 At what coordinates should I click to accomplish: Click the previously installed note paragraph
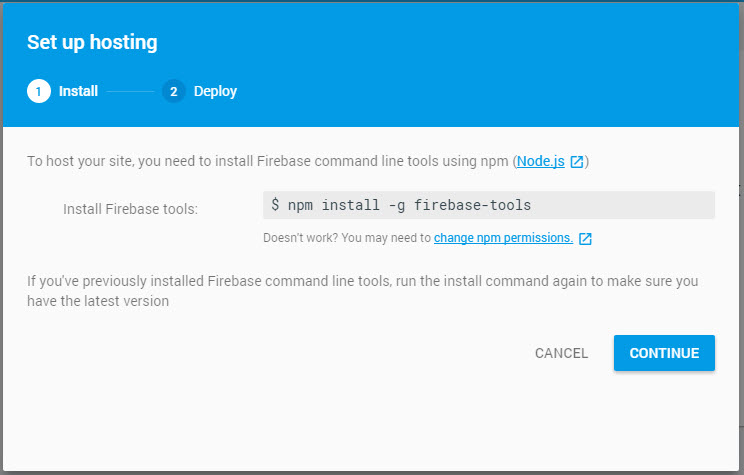363,291
